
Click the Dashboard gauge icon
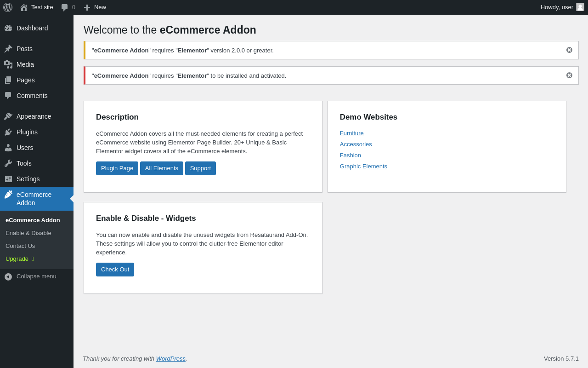tap(8, 28)
